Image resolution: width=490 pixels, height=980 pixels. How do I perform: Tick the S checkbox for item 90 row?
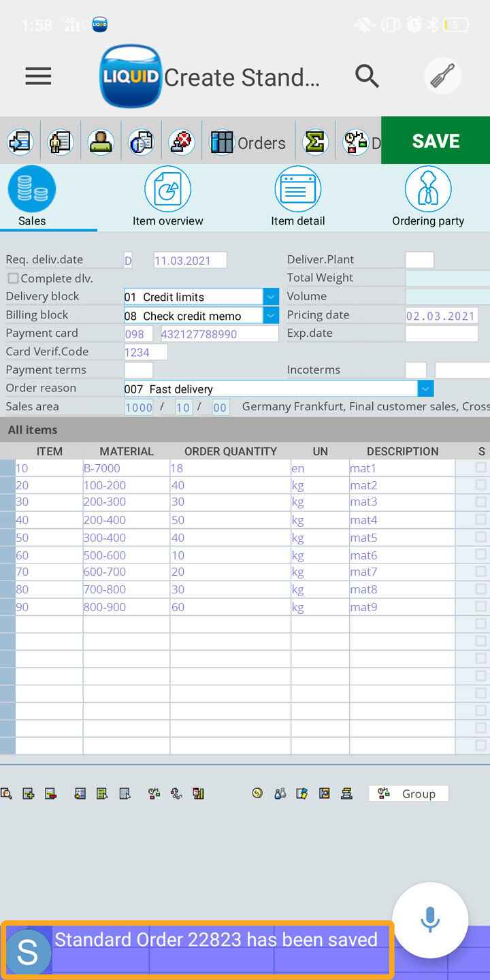coord(481,606)
